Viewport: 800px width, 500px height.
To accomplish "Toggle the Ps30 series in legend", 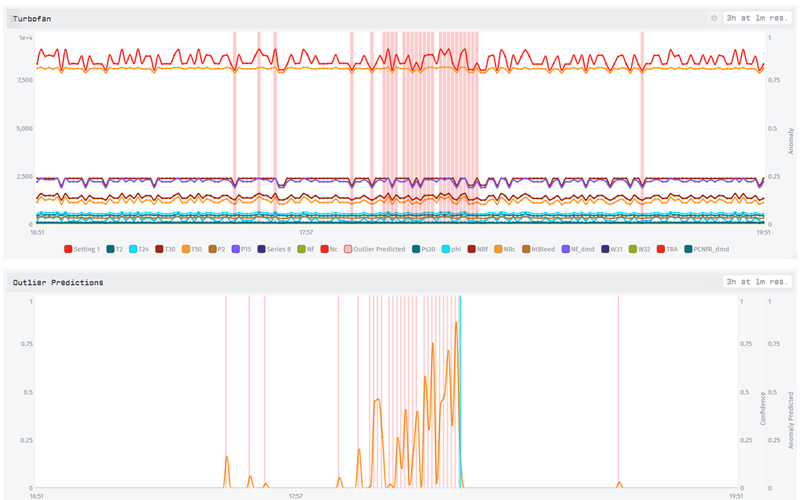I will pos(423,249).
